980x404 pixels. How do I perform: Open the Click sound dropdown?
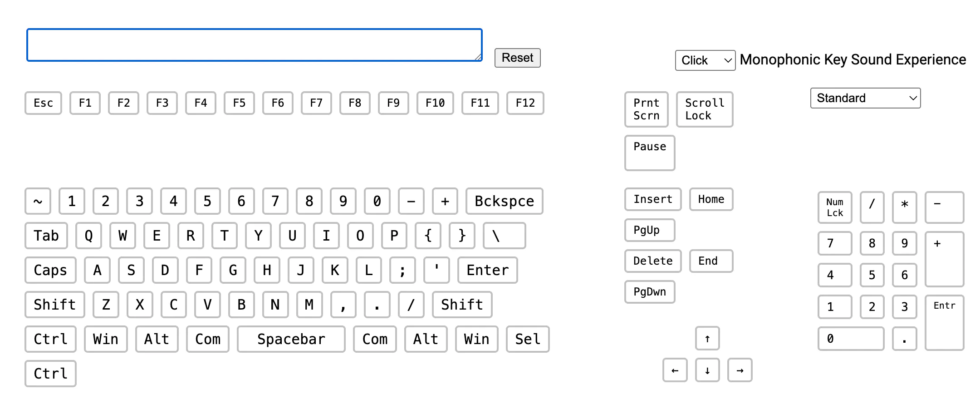pos(705,60)
